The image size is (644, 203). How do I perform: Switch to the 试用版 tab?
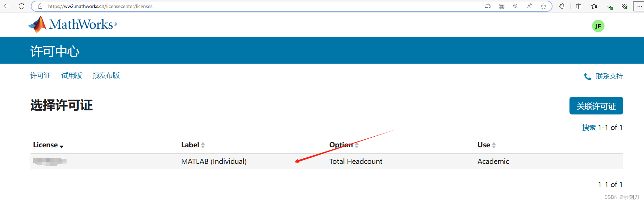[x=71, y=75]
